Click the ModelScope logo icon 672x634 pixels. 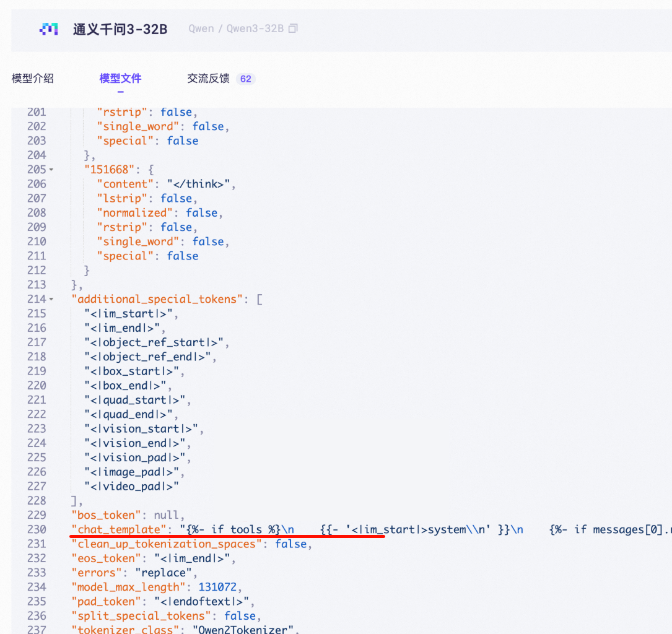point(48,29)
